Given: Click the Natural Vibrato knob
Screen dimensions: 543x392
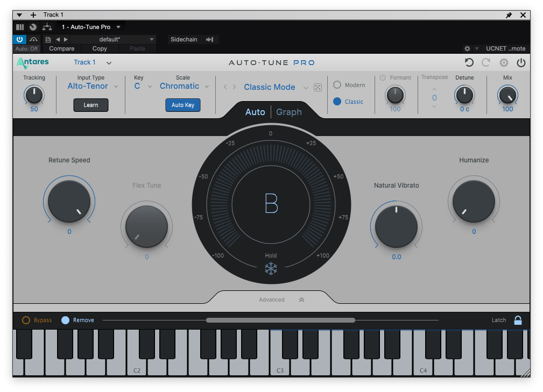Looking at the screenshot, I should [x=396, y=226].
